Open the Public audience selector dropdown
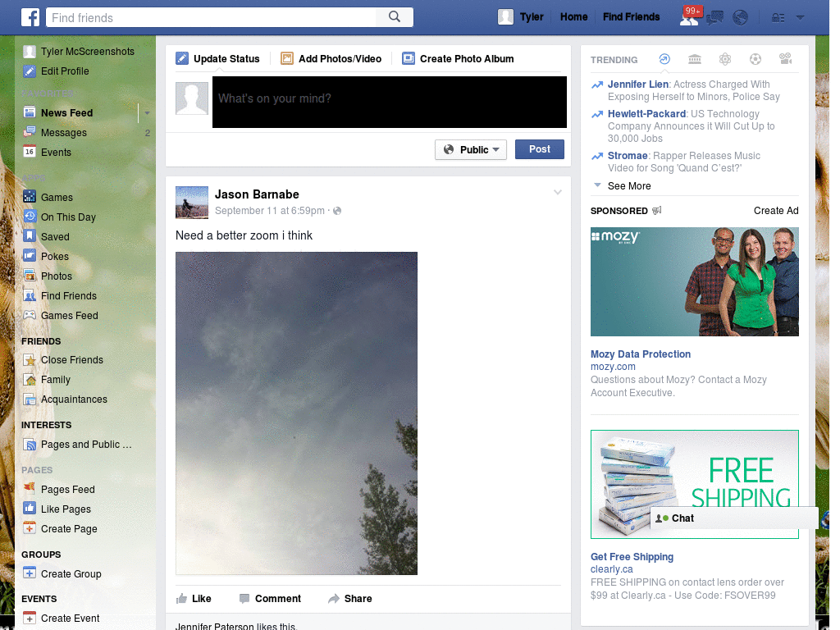 pyautogui.click(x=471, y=149)
